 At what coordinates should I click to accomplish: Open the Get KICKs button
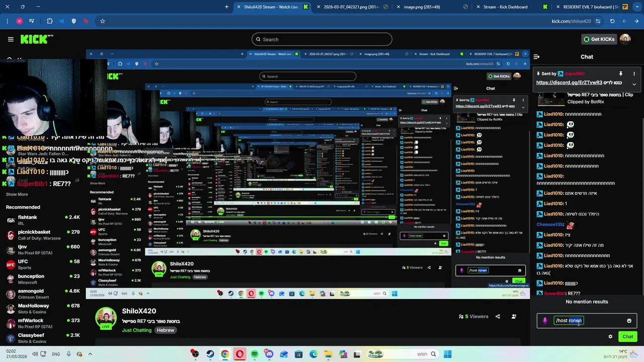(x=599, y=39)
